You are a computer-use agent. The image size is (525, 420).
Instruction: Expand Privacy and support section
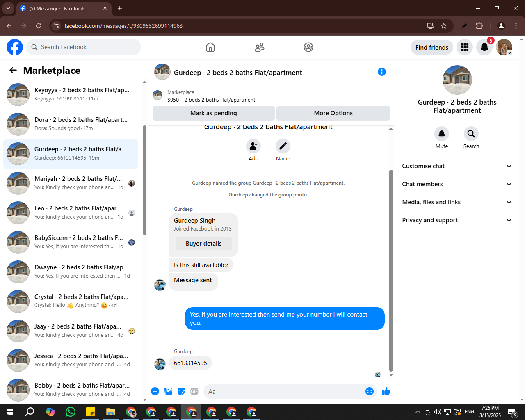(x=457, y=220)
